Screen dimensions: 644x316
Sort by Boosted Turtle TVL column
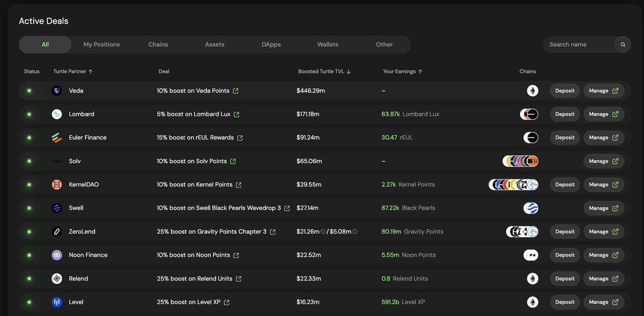325,71
